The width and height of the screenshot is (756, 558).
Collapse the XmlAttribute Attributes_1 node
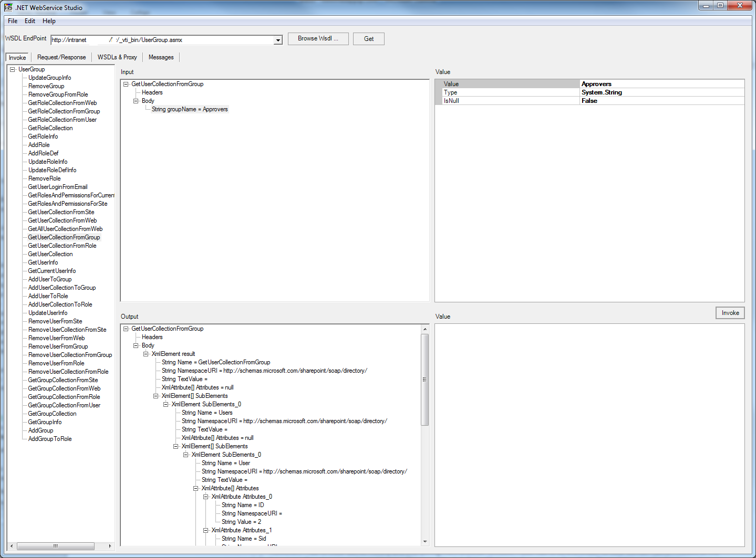(205, 530)
